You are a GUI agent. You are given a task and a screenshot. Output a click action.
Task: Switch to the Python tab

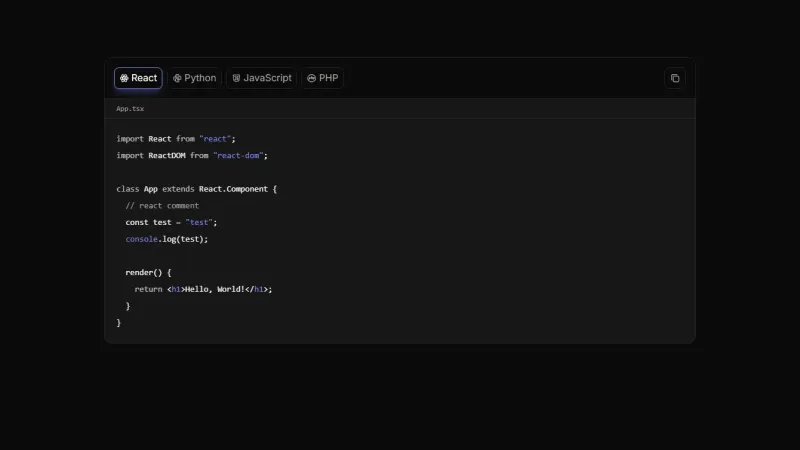pos(194,78)
